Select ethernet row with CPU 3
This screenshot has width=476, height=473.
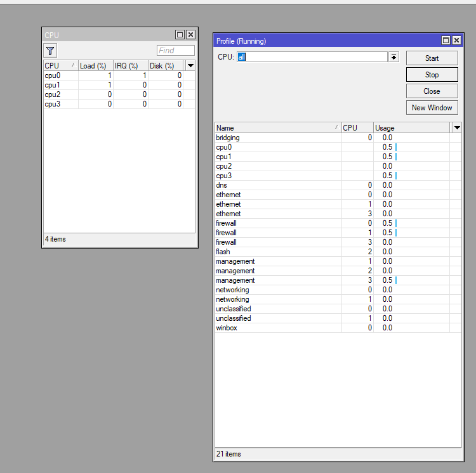pyautogui.click(x=338, y=214)
